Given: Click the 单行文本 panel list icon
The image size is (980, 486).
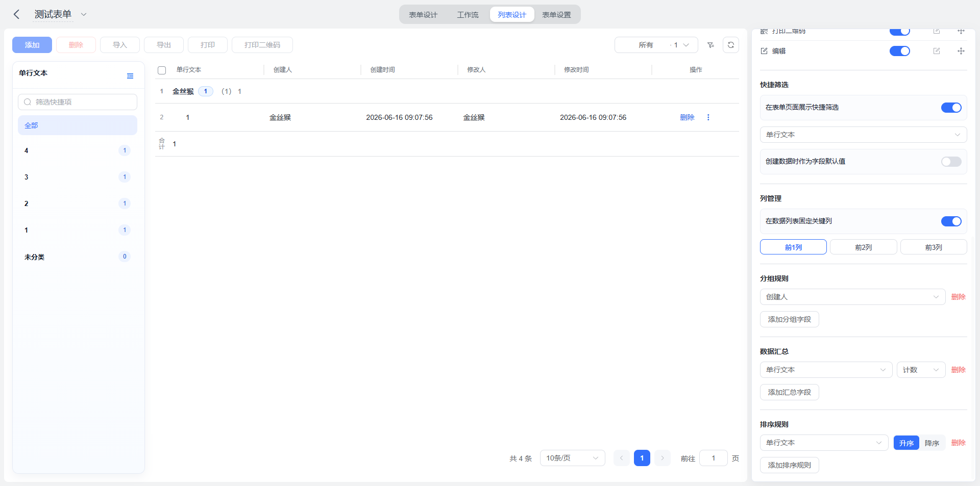Looking at the screenshot, I should [130, 76].
